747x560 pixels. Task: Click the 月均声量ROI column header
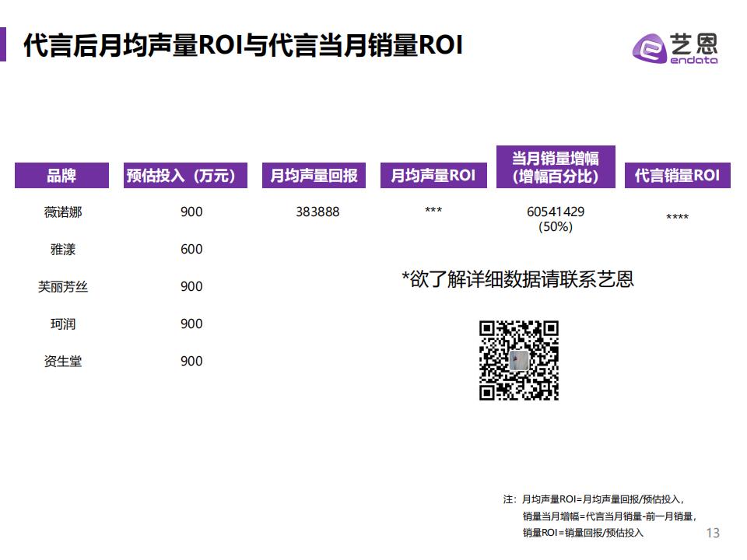[x=433, y=175]
